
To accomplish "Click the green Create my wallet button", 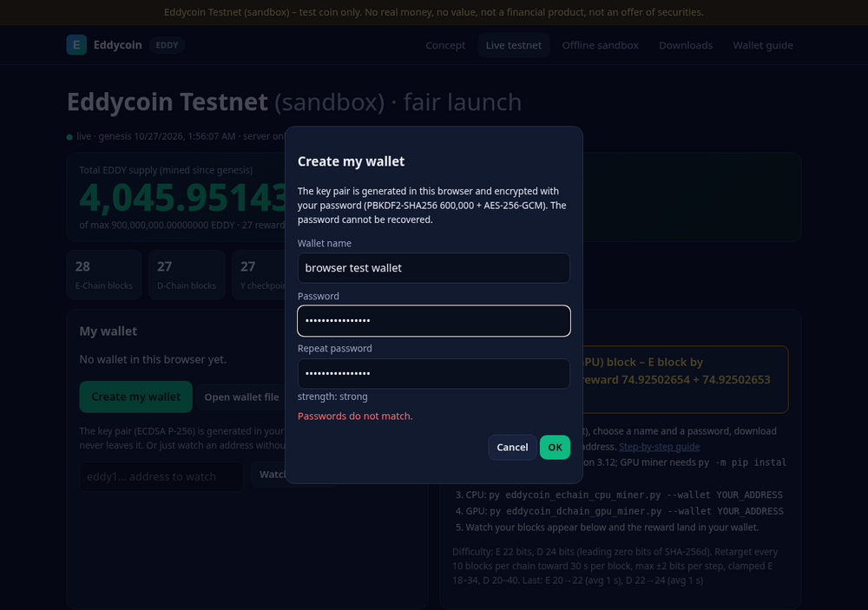I will click(135, 397).
